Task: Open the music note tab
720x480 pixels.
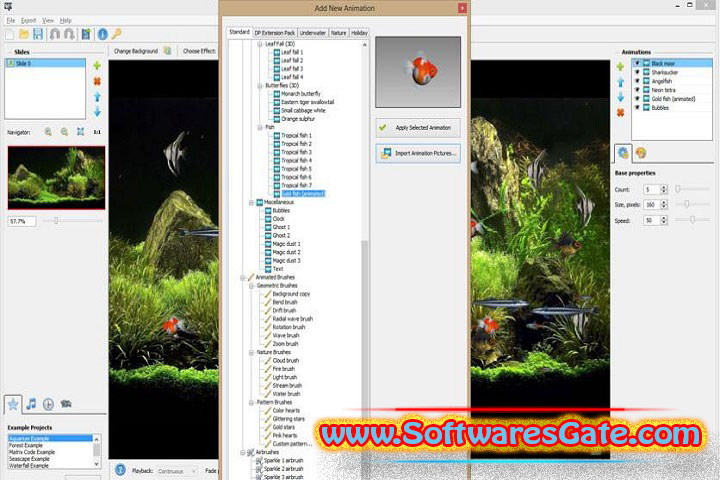Action: (x=31, y=404)
